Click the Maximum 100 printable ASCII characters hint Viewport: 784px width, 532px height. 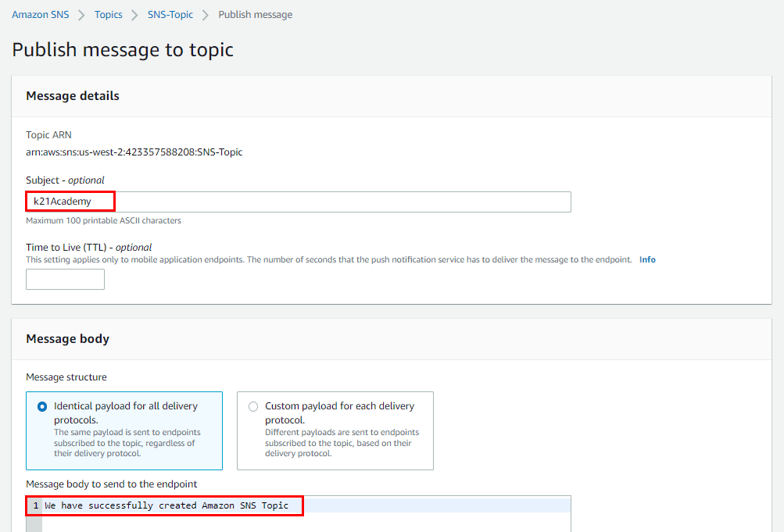click(103, 221)
